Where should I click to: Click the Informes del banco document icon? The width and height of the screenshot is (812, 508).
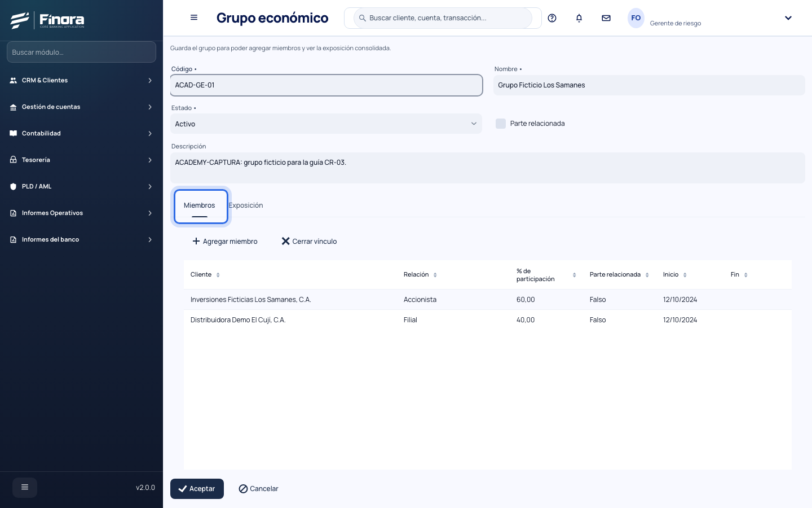(14, 239)
